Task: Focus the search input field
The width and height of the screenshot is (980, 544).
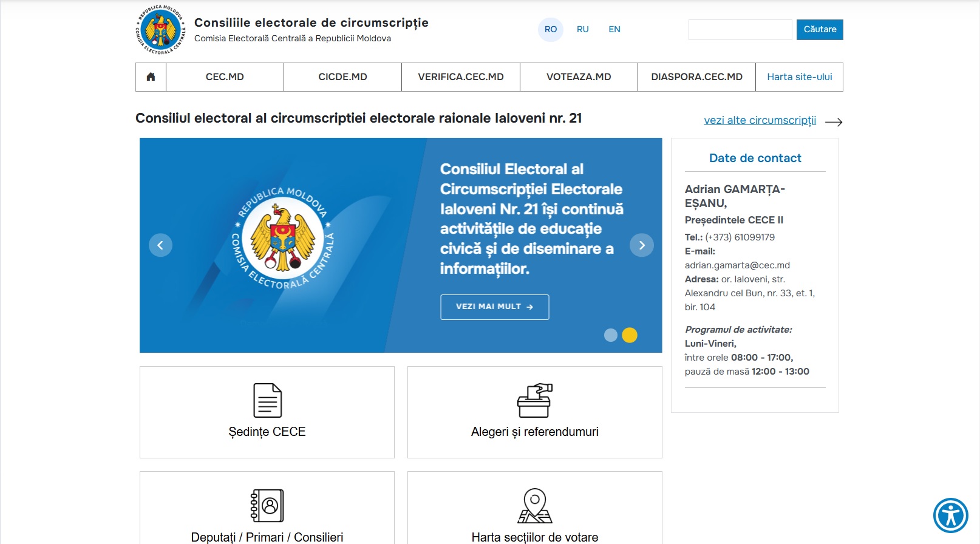Action: [740, 30]
